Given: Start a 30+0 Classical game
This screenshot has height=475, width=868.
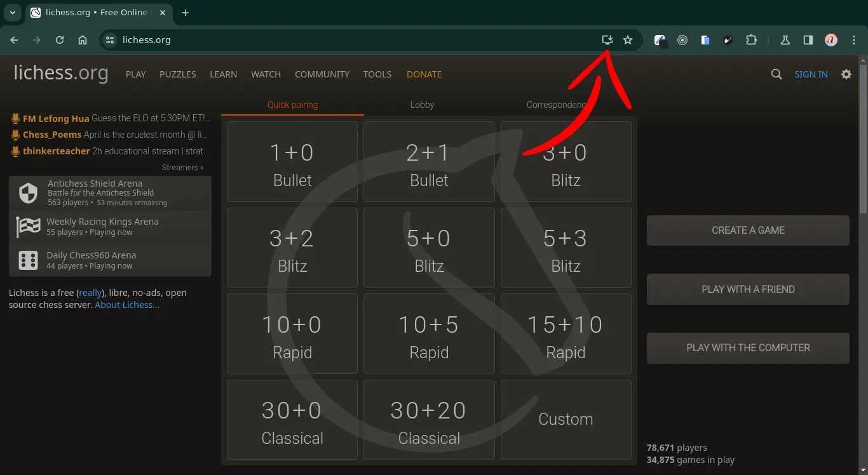Looking at the screenshot, I should (292, 420).
